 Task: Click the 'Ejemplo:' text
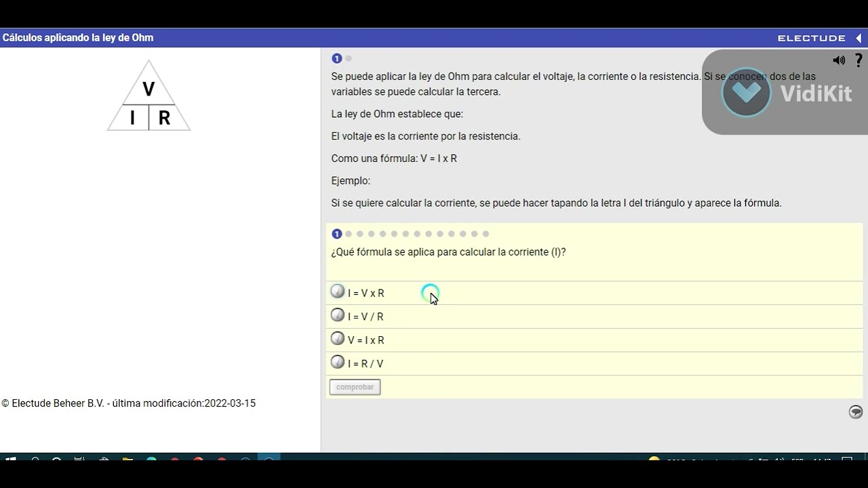[x=351, y=181]
